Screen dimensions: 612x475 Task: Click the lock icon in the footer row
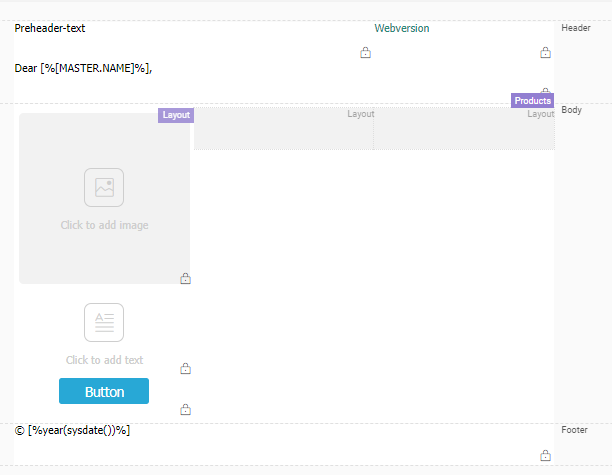coord(545,456)
